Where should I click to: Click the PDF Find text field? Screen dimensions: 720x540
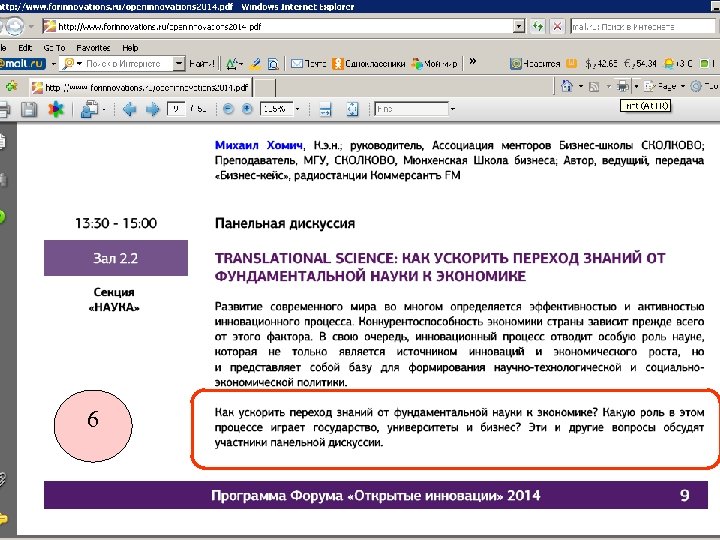click(411, 109)
